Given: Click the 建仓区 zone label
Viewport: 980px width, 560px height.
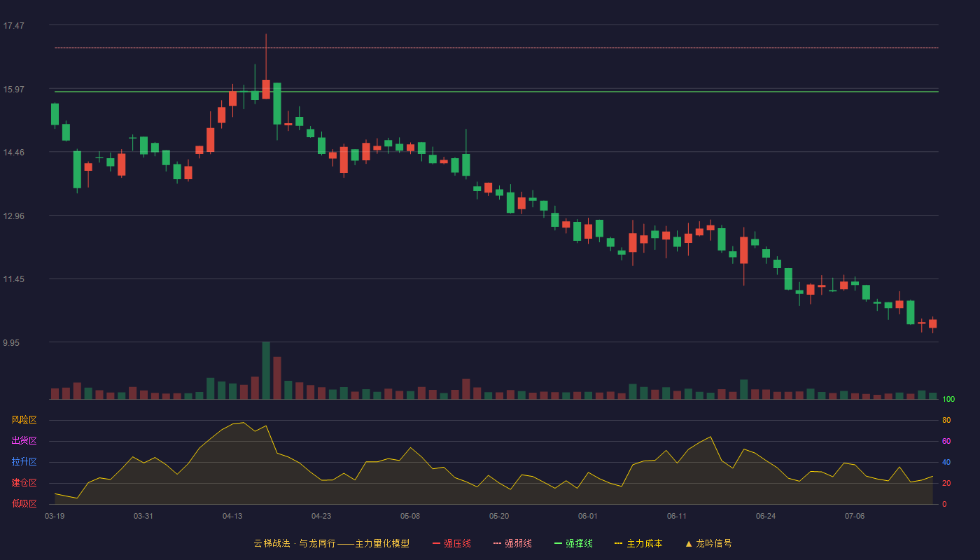Looking at the screenshot, I should click(24, 483).
